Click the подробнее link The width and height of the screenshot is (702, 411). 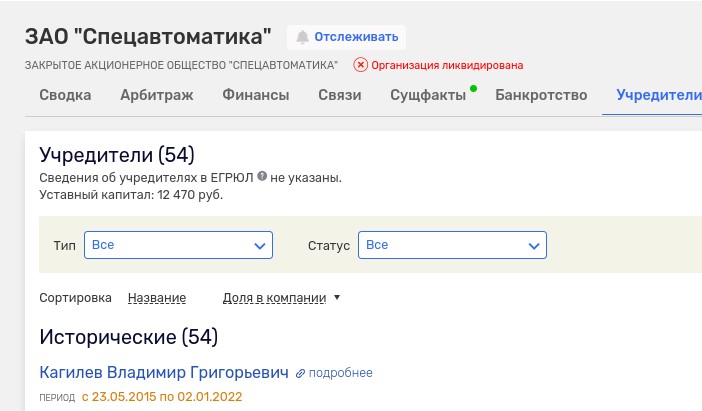click(x=340, y=373)
